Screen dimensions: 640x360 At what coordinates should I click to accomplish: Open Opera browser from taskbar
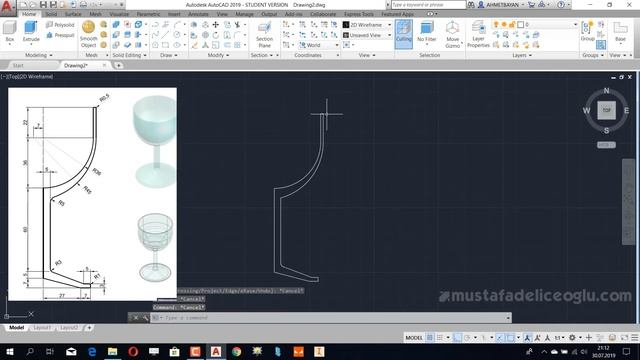133,351
